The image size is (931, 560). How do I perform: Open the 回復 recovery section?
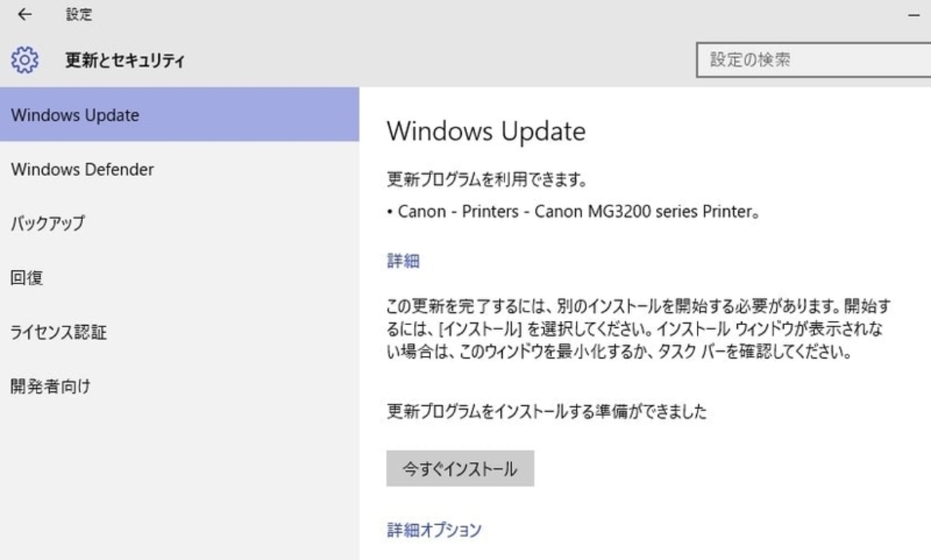27,278
